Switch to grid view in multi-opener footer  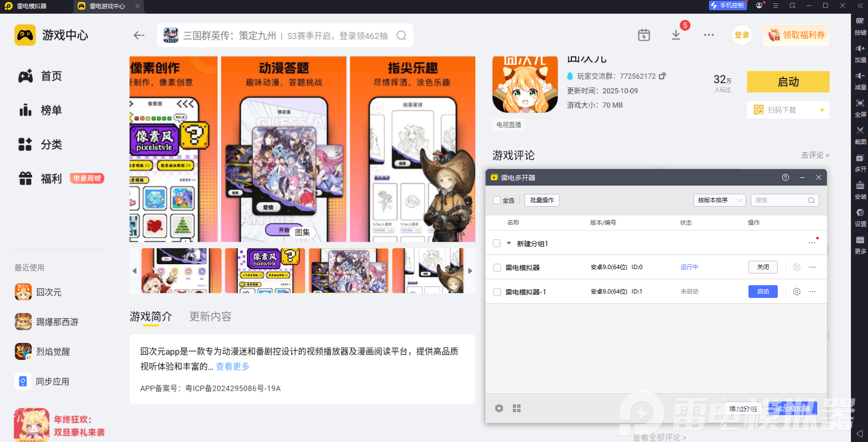(x=517, y=408)
